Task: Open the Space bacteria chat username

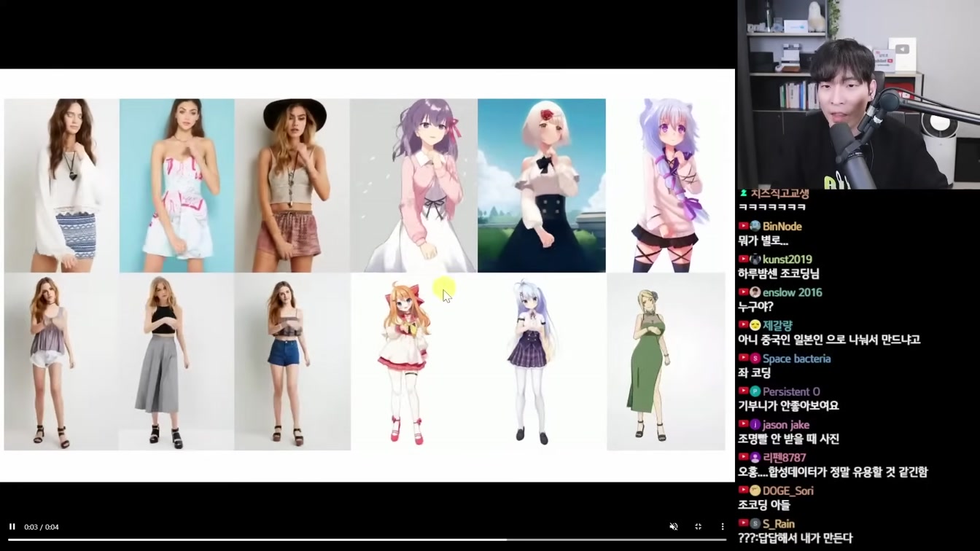Action: [x=797, y=359]
